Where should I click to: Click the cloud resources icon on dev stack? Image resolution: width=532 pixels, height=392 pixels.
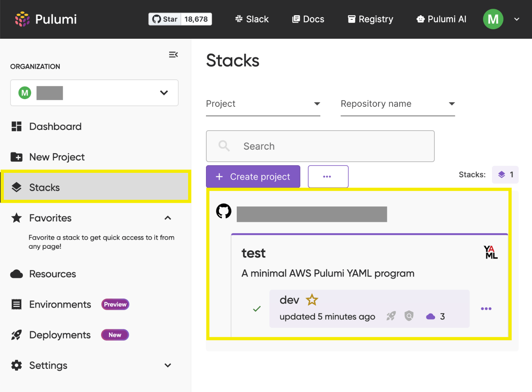431,316
